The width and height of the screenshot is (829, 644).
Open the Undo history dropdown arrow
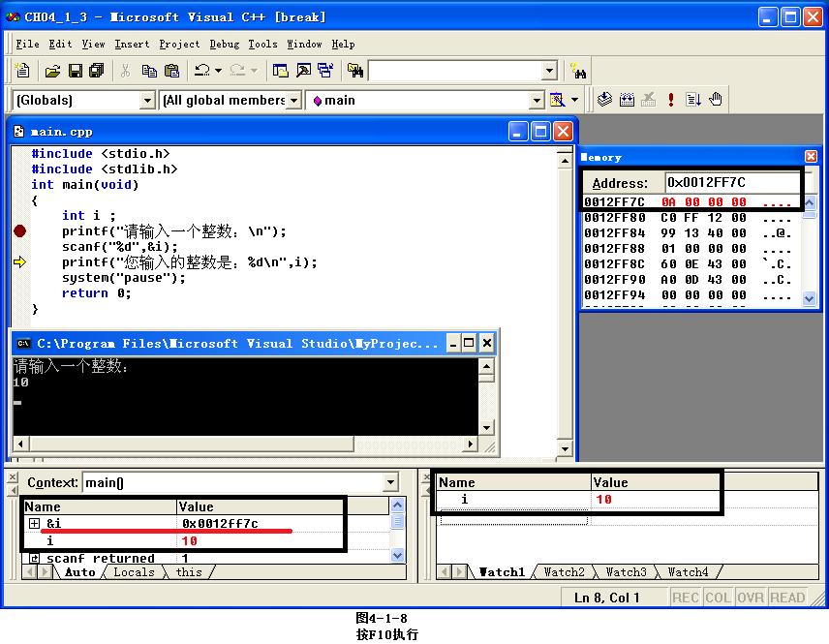(x=218, y=71)
